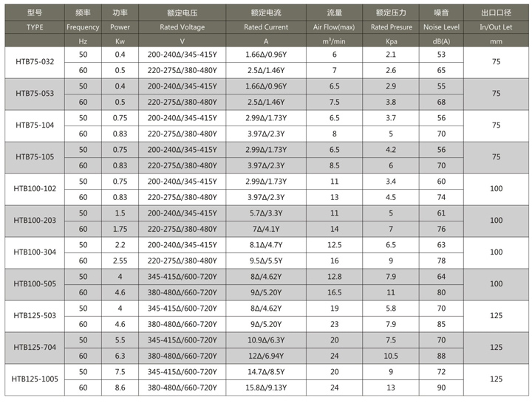Select the HTB125-1005 type cell

[35, 379]
